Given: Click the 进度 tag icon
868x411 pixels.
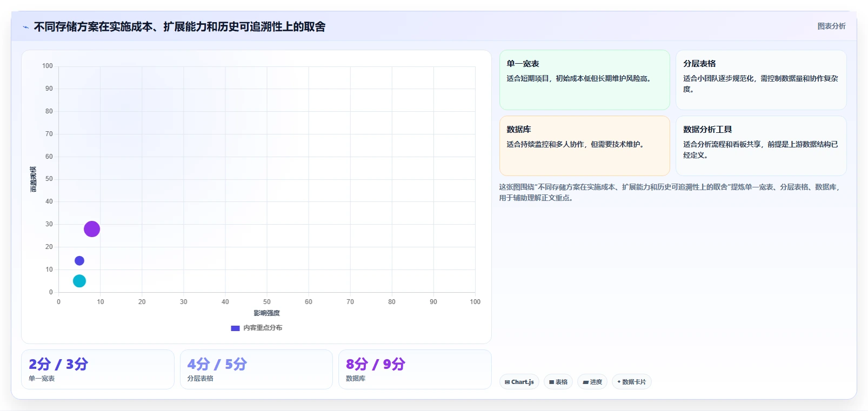Looking at the screenshot, I should click(585, 382).
